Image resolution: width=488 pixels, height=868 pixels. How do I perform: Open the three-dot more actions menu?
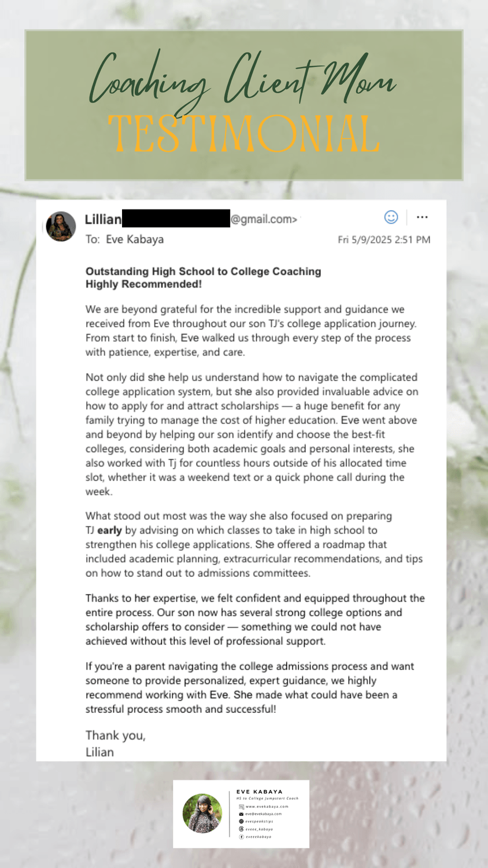click(x=422, y=217)
